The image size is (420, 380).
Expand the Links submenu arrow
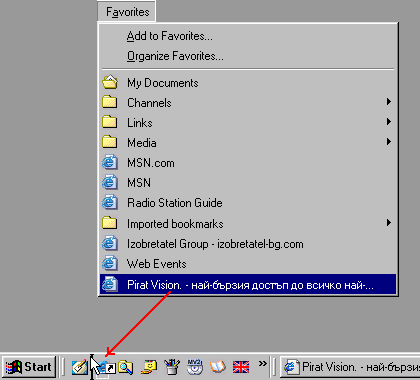click(388, 122)
